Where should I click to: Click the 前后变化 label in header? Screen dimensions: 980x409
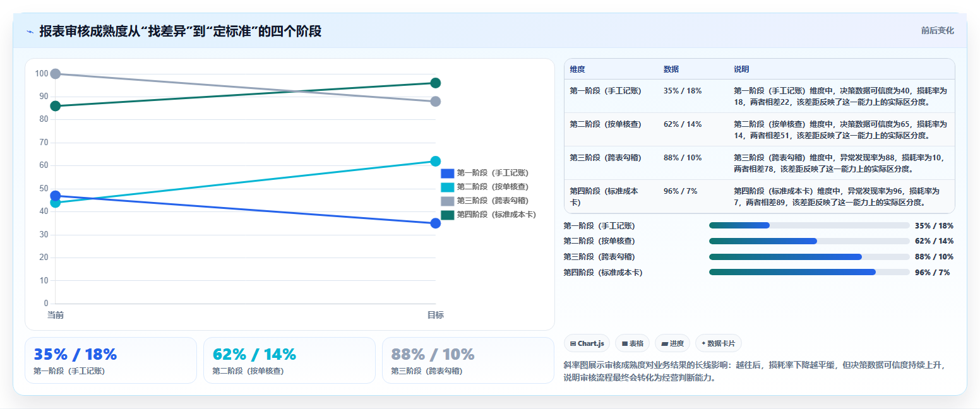click(937, 30)
